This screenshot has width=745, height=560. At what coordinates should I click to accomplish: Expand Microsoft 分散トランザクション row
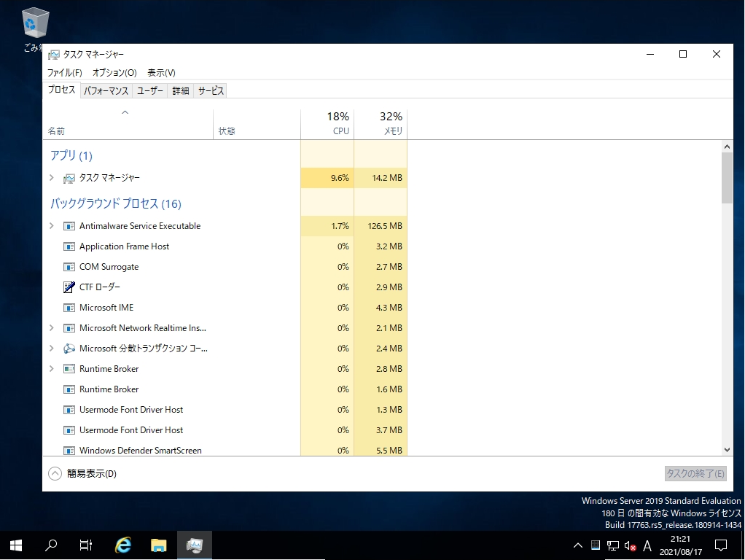point(52,349)
